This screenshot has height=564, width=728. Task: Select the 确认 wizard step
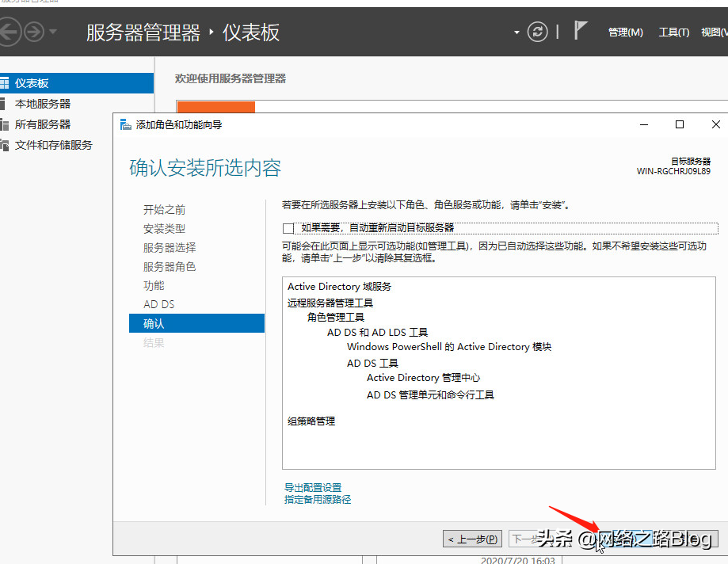tap(197, 323)
